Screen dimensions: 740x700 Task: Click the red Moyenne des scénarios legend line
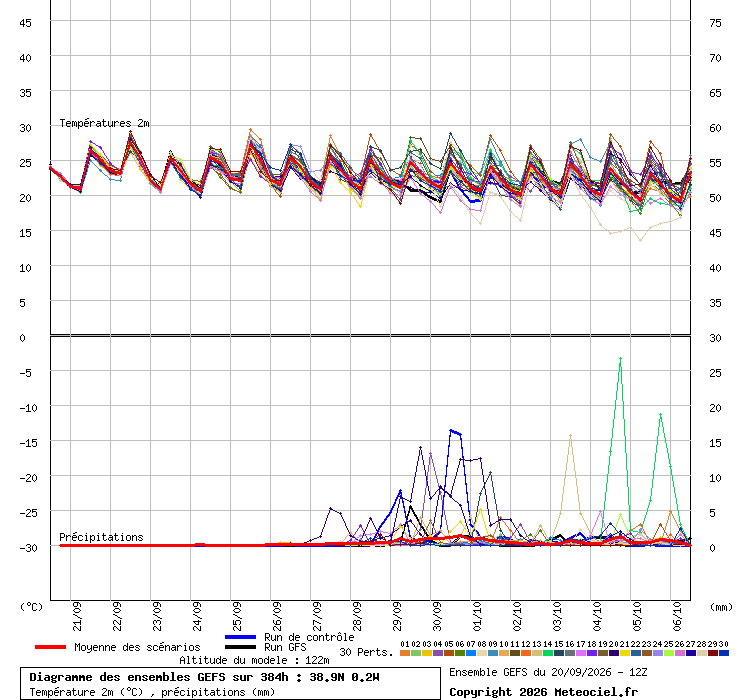pos(50,647)
